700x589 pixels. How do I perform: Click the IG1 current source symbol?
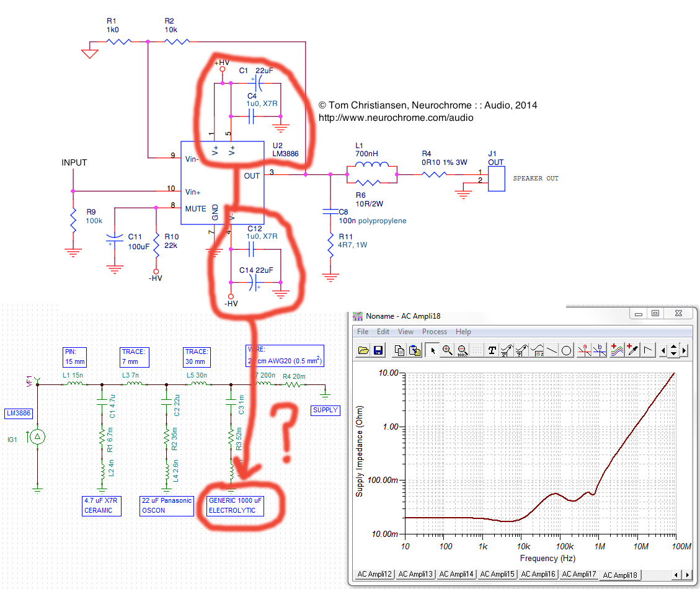pyautogui.click(x=37, y=436)
